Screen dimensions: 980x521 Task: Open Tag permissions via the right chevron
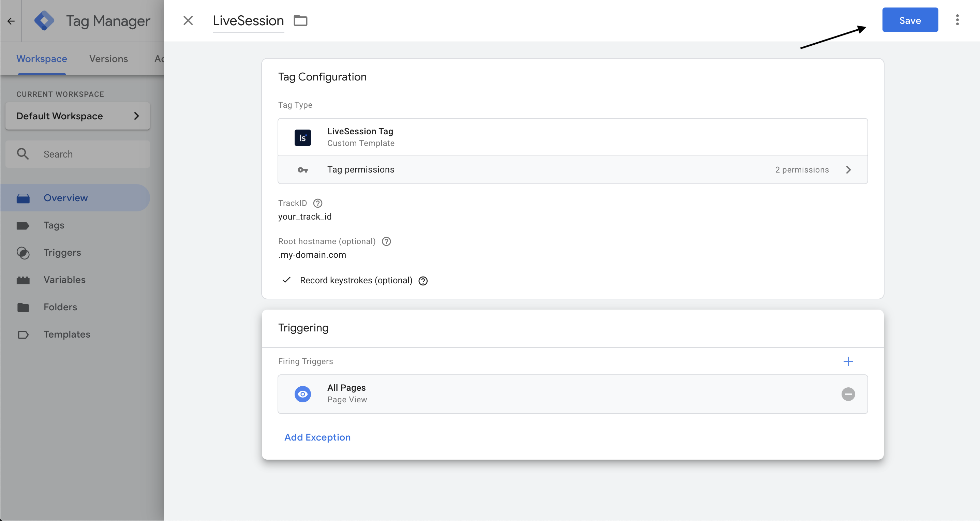point(848,169)
